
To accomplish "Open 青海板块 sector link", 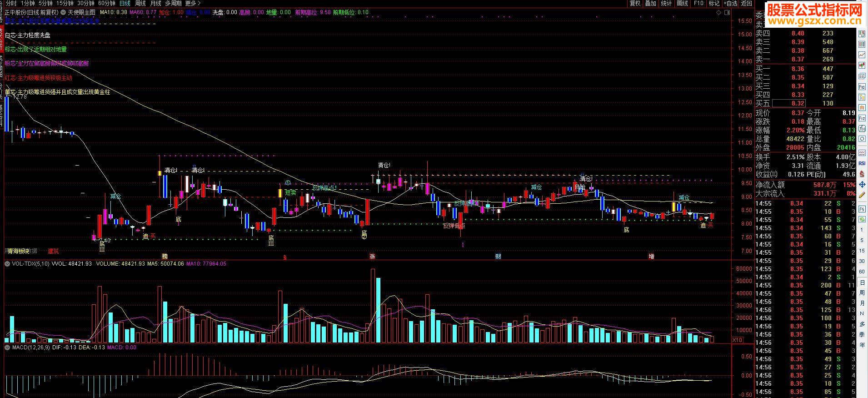I will (18, 251).
